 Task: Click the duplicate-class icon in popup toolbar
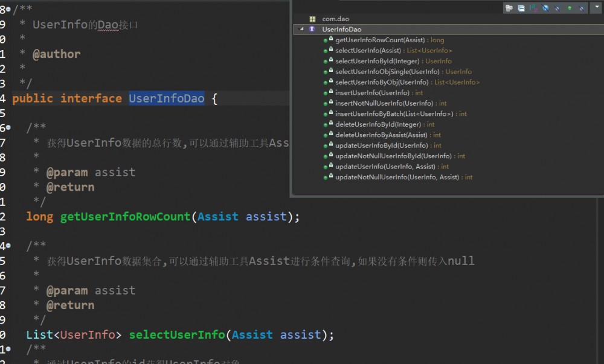pos(521,7)
